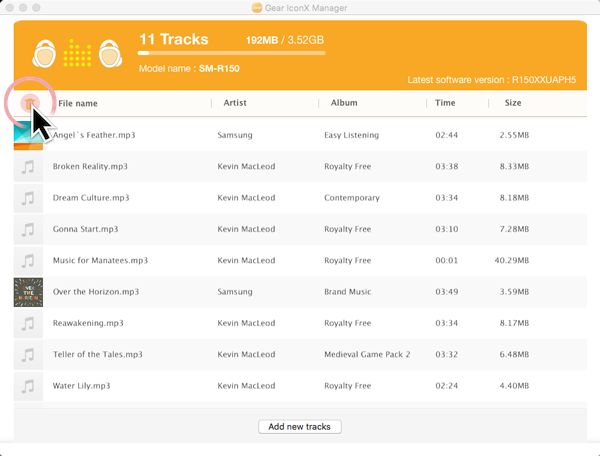Click the 8.33MB size value
This screenshot has height=456, width=600.
click(514, 166)
